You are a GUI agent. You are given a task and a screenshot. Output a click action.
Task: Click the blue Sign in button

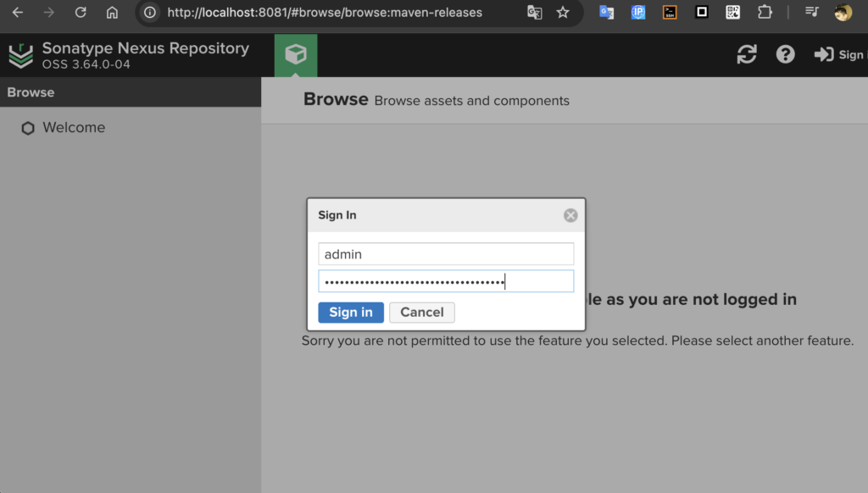tap(351, 313)
